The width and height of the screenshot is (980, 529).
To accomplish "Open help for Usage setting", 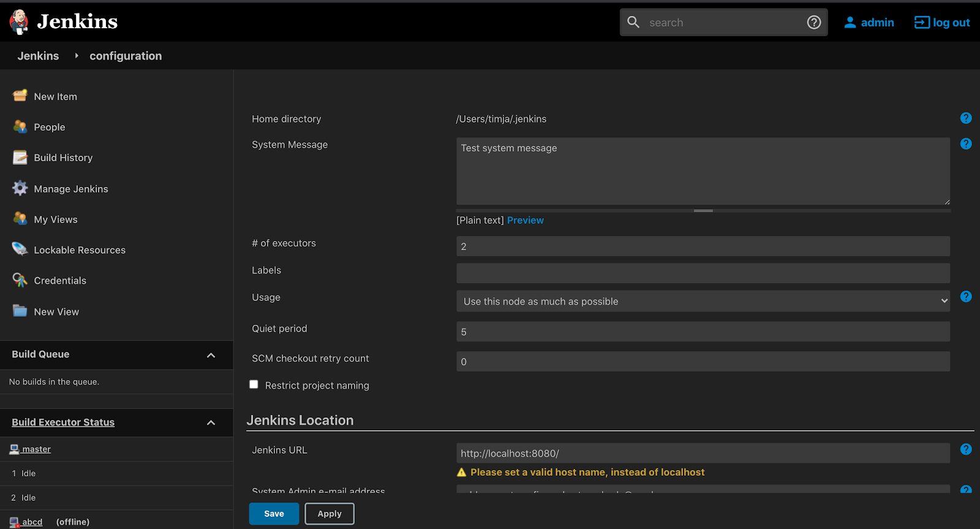I will (x=966, y=297).
